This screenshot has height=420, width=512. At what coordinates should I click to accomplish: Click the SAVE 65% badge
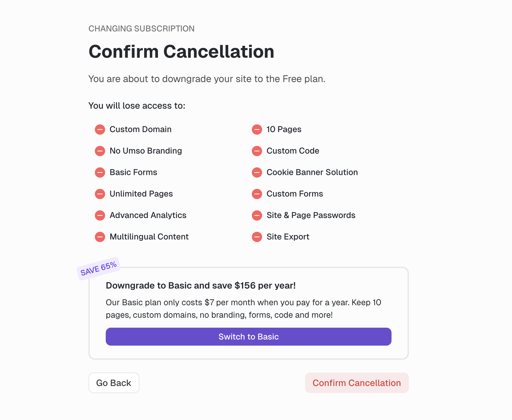[98, 269]
